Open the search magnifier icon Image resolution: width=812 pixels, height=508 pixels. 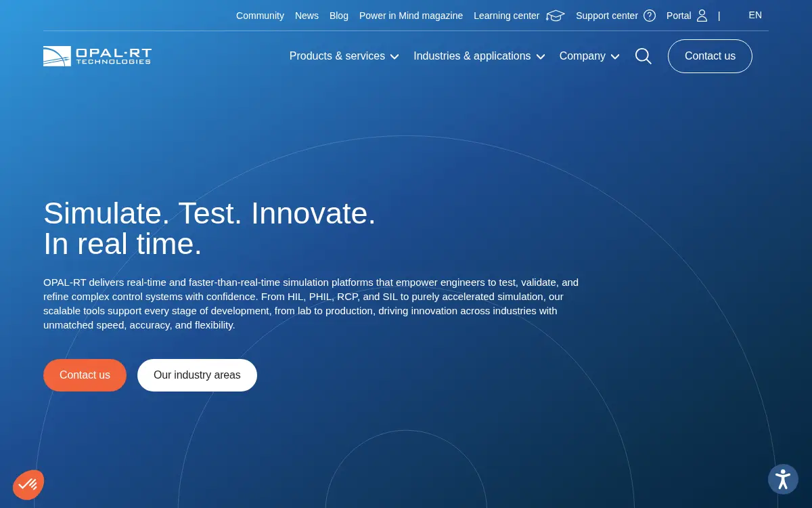[x=644, y=56]
